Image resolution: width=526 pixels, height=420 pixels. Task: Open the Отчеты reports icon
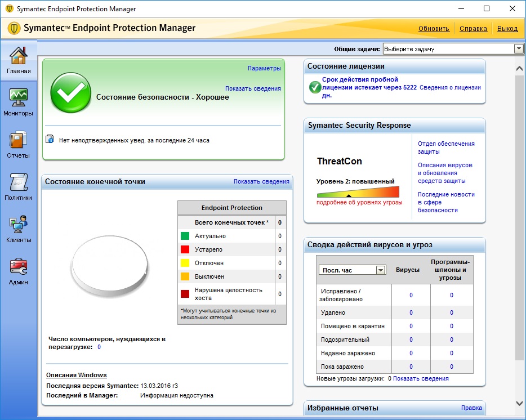click(19, 140)
